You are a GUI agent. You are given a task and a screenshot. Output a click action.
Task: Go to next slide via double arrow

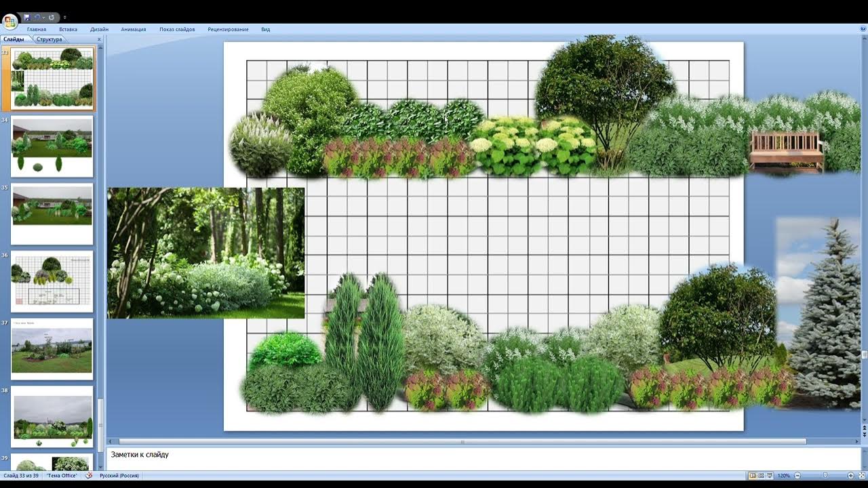pos(864,434)
